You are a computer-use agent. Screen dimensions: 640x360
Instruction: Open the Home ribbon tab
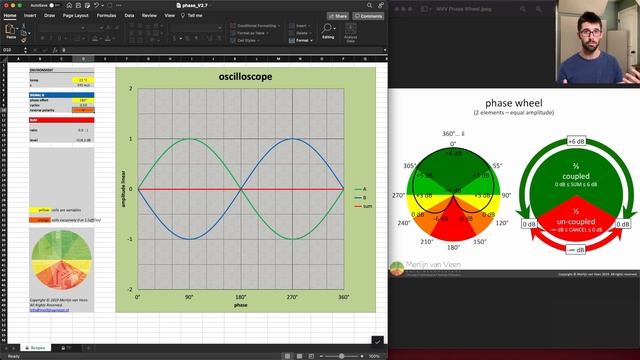[10, 16]
